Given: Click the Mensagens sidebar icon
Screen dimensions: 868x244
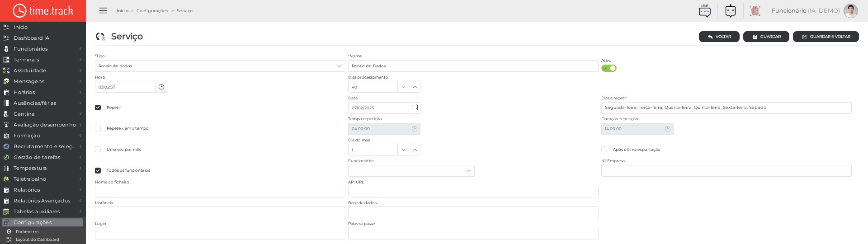Looking at the screenshot, I should (x=6, y=81).
